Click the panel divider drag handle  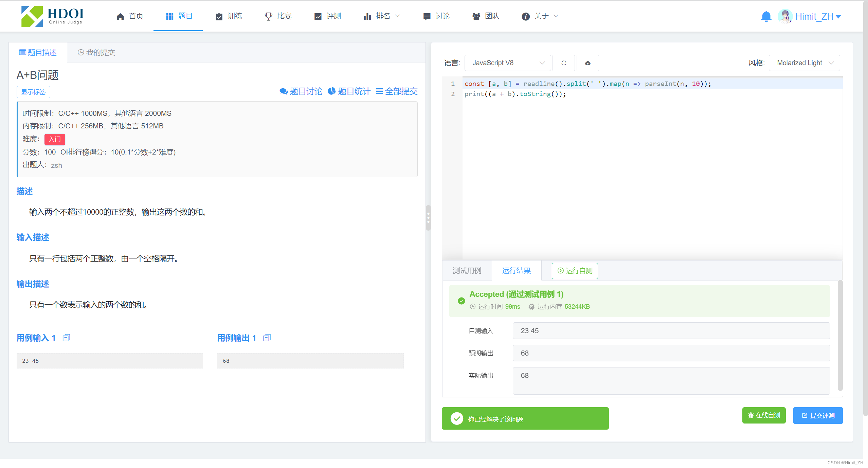(428, 217)
